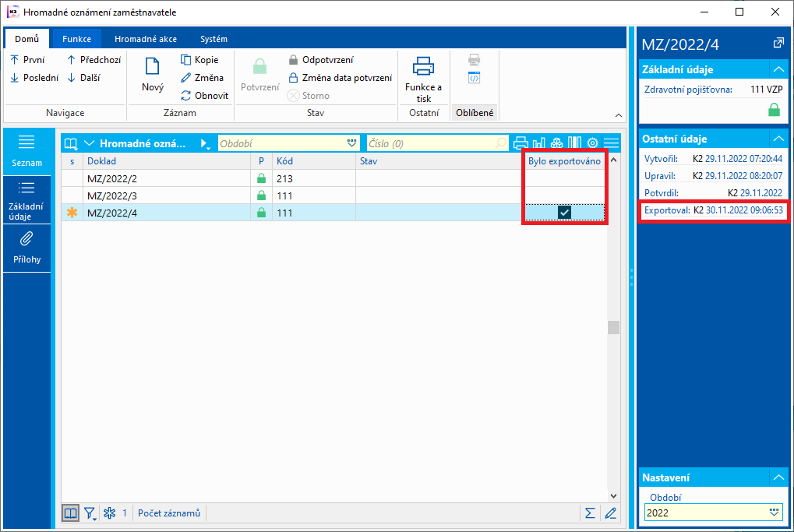Open the Hromadné akce ribbon tab
The height and width of the screenshot is (532, 794).
click(x=146, y=39)
